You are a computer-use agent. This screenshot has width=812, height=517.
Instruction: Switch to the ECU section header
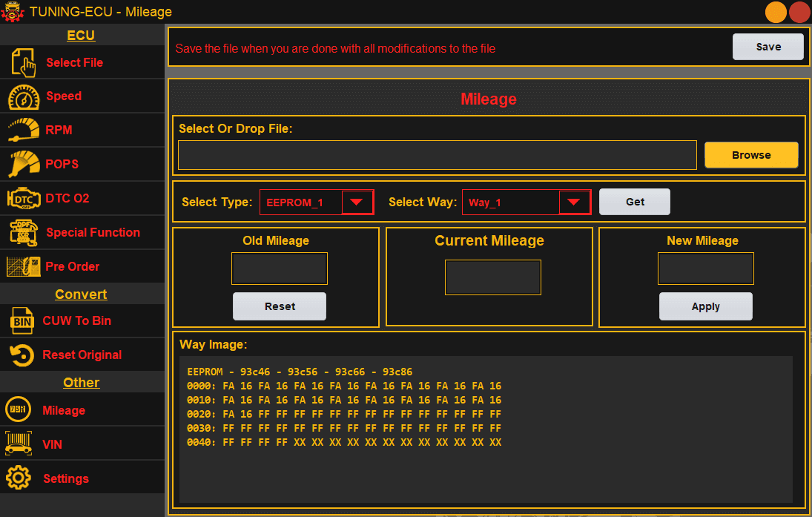[x=80, y=35]
